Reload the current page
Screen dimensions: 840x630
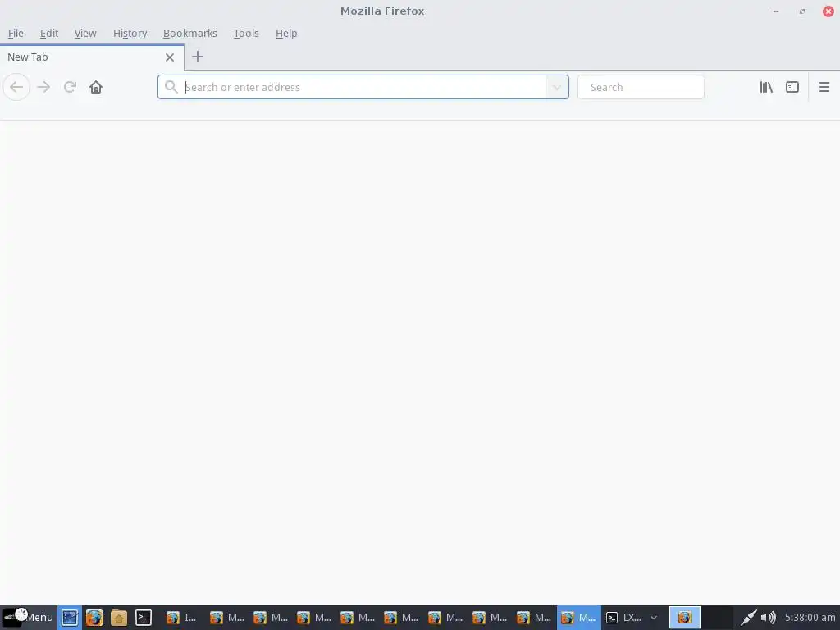70,87
